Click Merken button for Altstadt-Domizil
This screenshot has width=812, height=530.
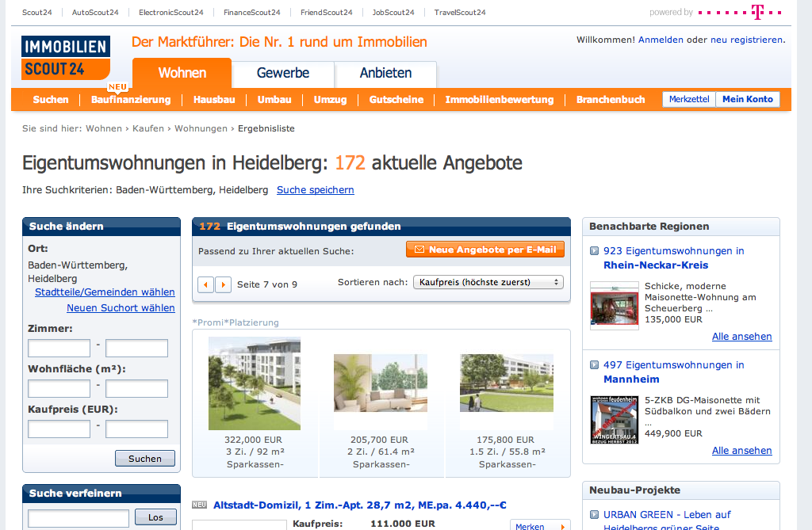(540, 525)
